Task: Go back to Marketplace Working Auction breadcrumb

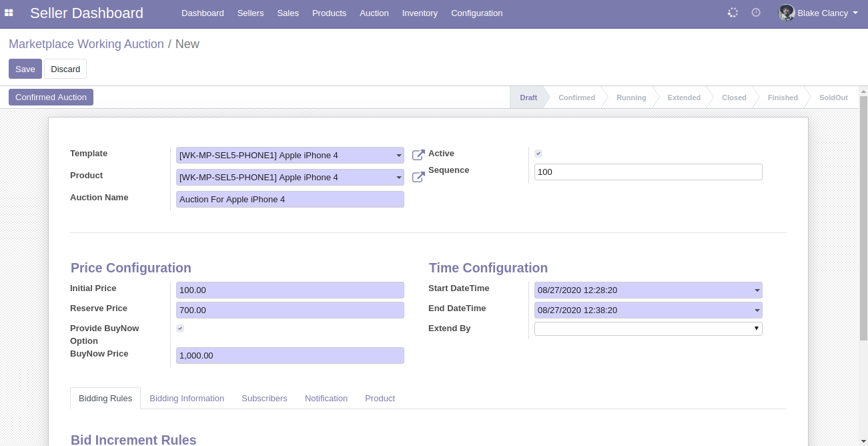Action: point(86,44)
